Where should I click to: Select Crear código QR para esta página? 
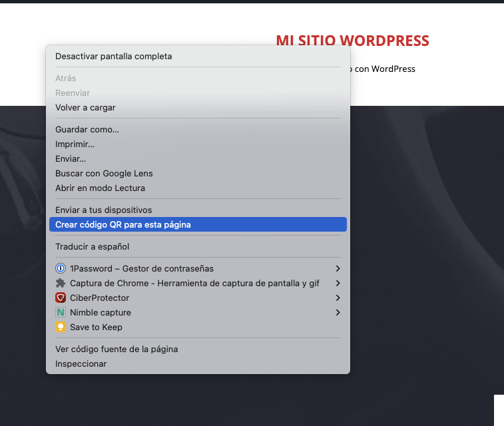pyautogui.click(x=198, y=224)
